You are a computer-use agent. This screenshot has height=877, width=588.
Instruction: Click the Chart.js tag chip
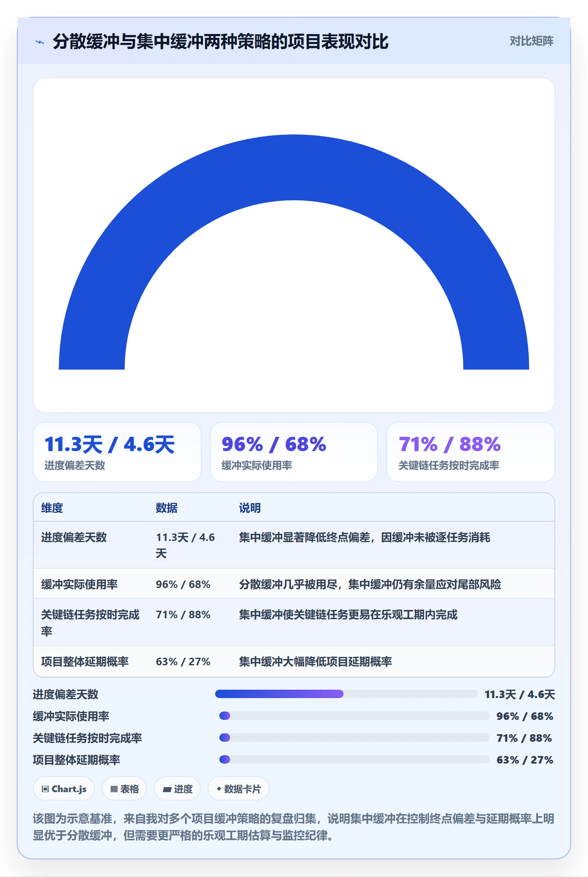coord(64,789)
